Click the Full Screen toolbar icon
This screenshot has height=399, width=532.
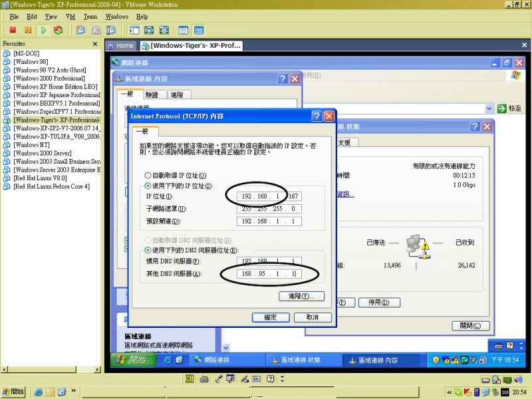[149, 30]
